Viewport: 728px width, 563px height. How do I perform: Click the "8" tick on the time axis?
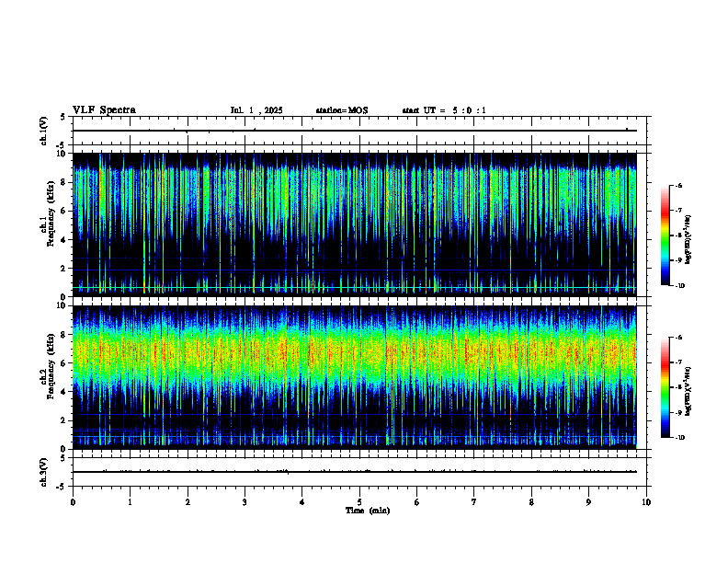[531, 502]
